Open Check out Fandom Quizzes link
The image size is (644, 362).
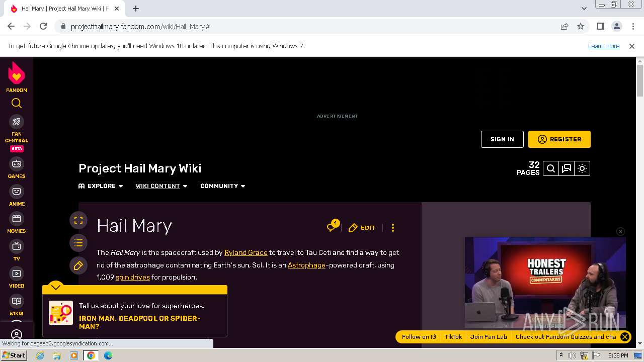[566, 337]
